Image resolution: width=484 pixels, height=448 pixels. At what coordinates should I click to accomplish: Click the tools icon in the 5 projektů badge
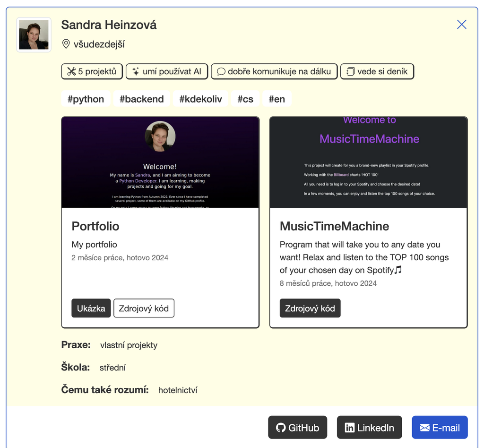pyautogui.click(x=71, y=71)
